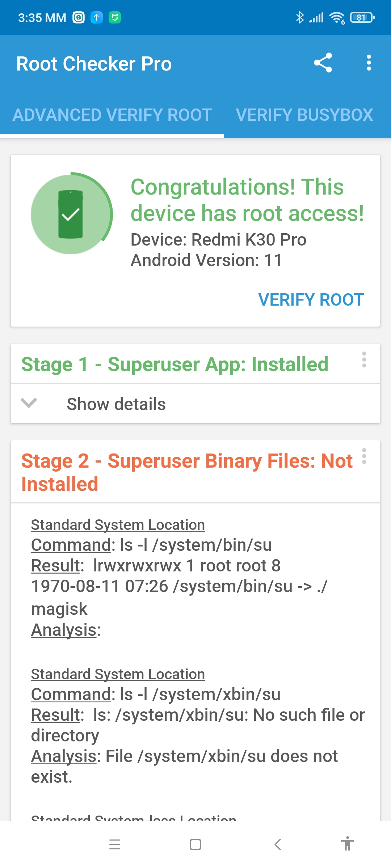
Task: Open recent apps menu icon
Action: (115, 844)
